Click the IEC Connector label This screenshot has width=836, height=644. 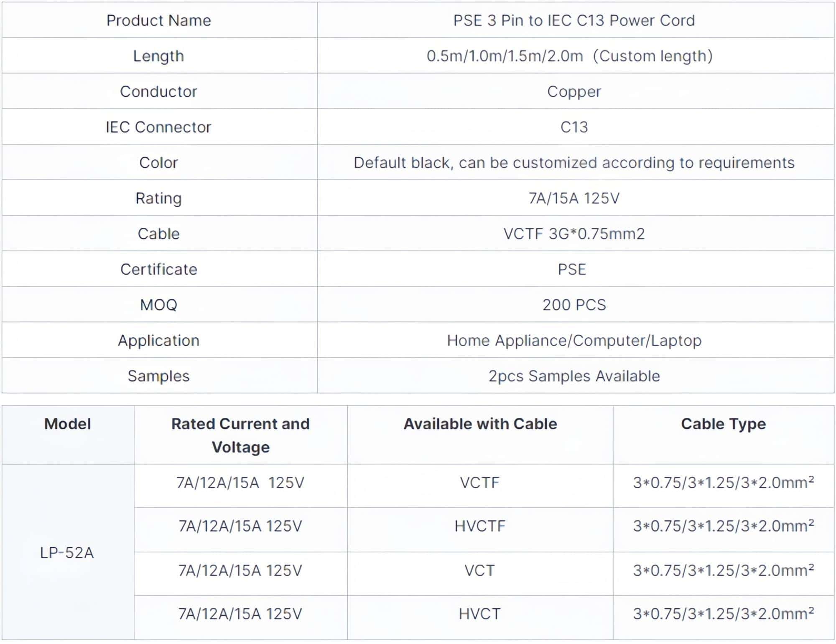[x=158, y=127]
